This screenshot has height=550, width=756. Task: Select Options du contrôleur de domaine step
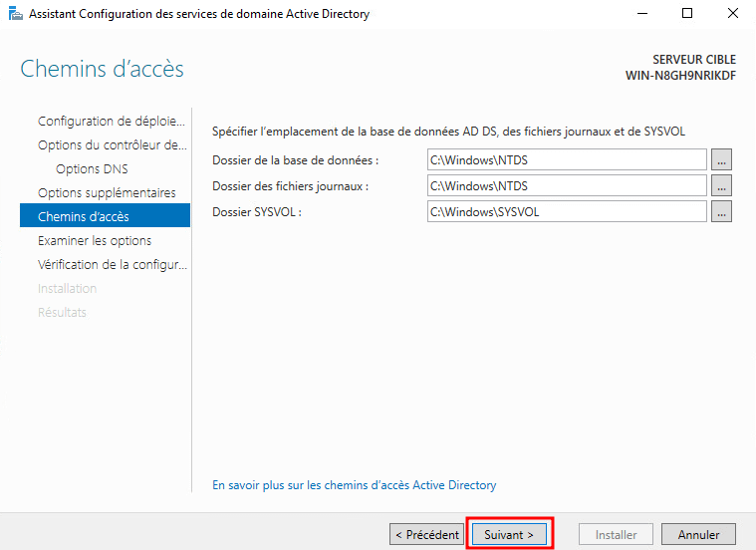click(x=111, y=145)
